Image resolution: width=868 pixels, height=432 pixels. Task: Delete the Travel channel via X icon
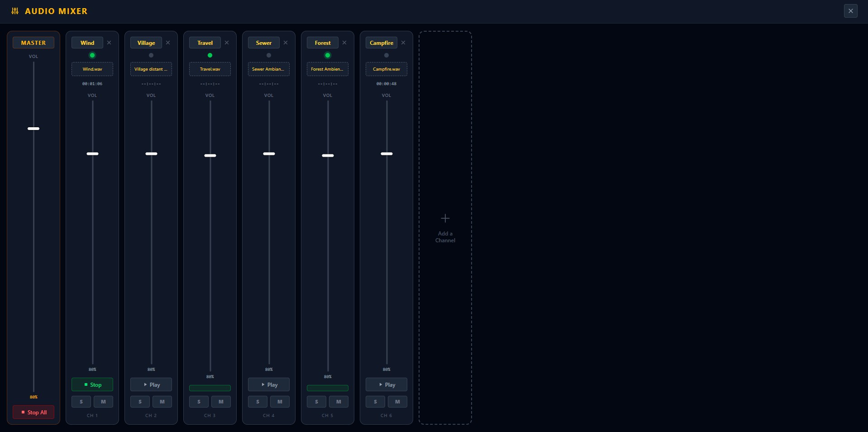[227, 43]
